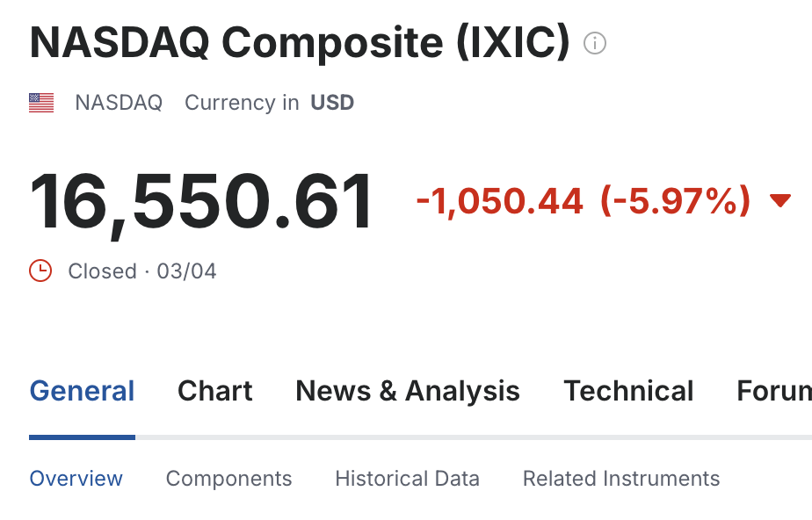
Task: Click the red down-arrow triangle indicator
Action: coord(779,199)
